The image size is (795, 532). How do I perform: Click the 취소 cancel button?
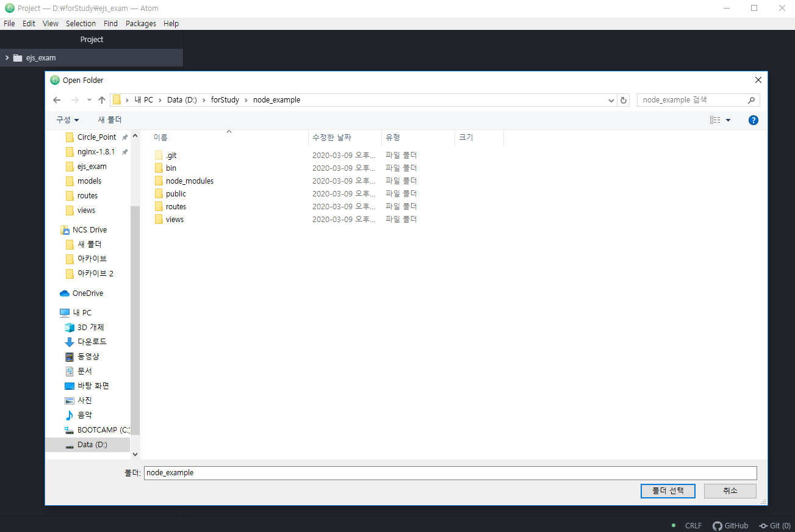point(730,491)
